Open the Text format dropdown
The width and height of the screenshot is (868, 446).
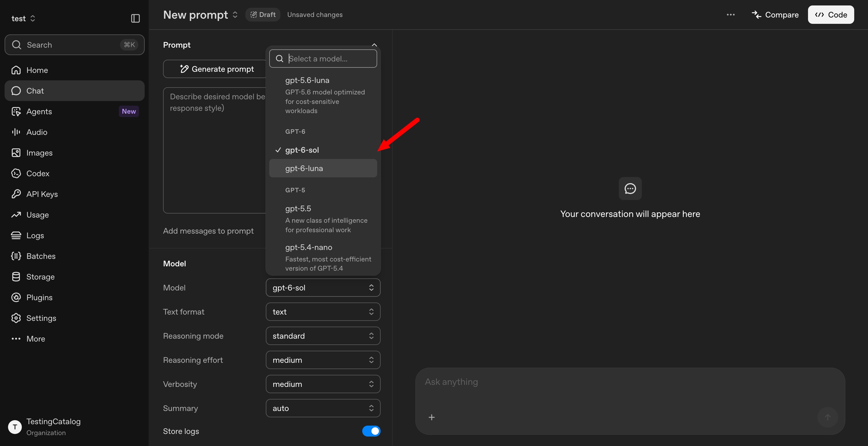point(323,312)
